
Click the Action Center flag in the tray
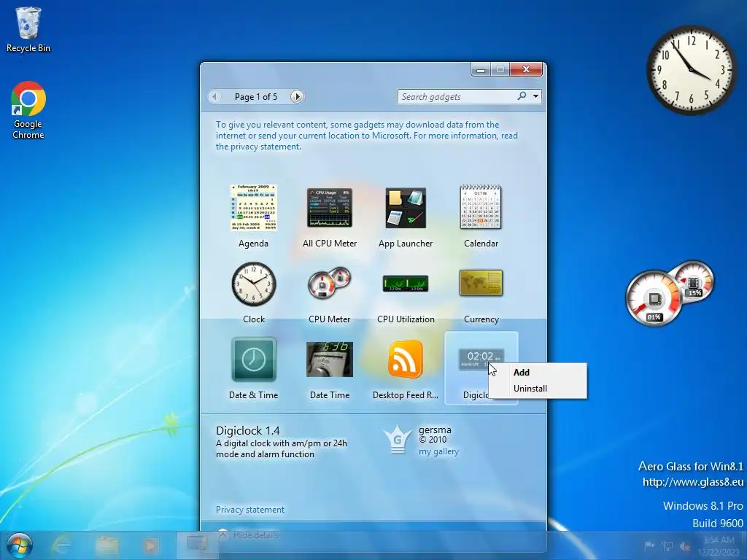point(649,545)
